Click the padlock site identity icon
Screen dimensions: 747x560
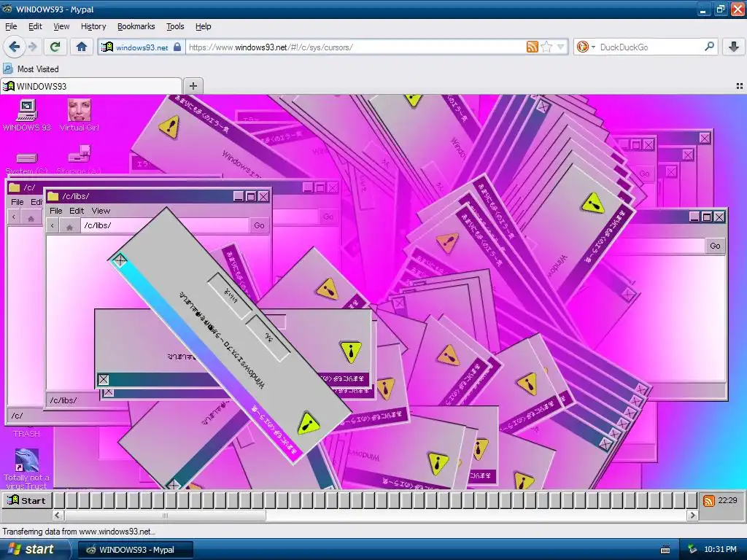(x=177, y=47)
